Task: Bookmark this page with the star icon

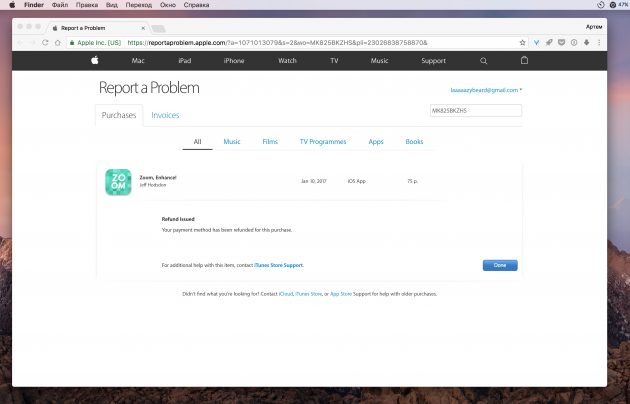Action: pyautogui.click(x=522, y=43)
